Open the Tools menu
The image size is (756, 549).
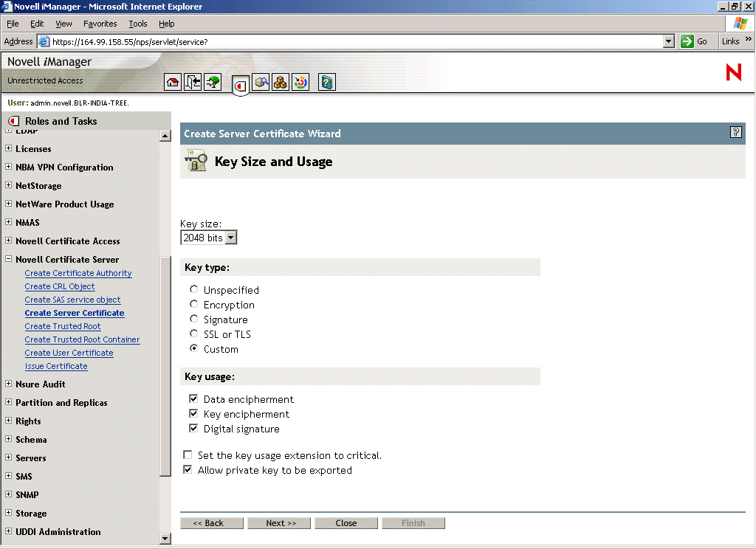(137, 24)
